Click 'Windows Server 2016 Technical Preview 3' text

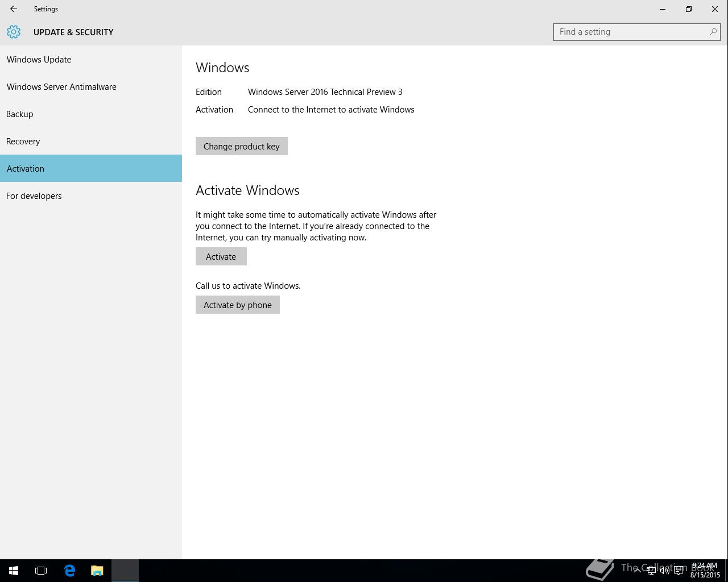[325, 92]
